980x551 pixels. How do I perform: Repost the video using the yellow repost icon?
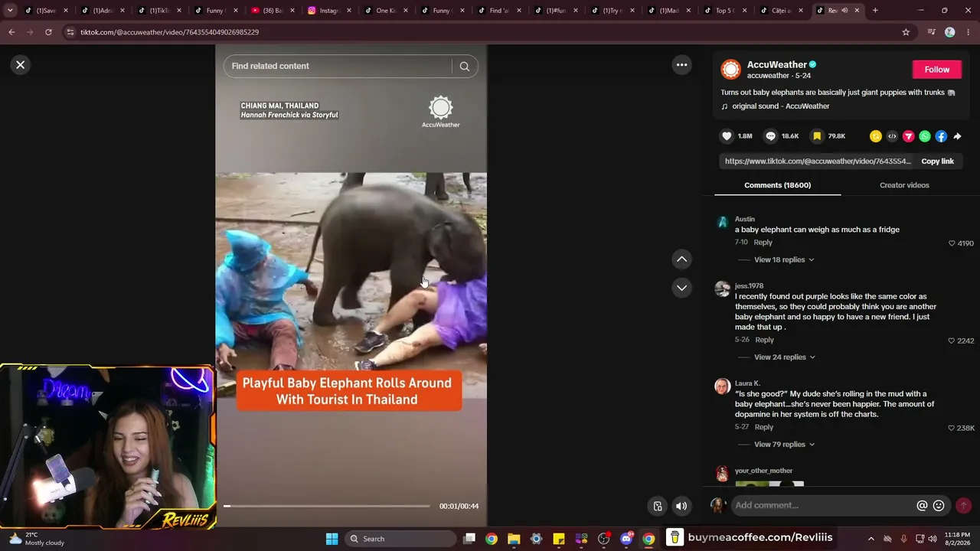pos(876,136)
